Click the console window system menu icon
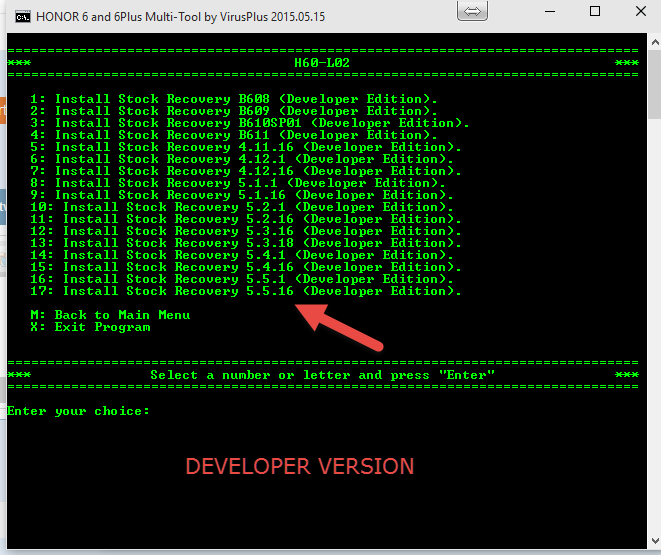661x555 pixels. tap(23, 17)
